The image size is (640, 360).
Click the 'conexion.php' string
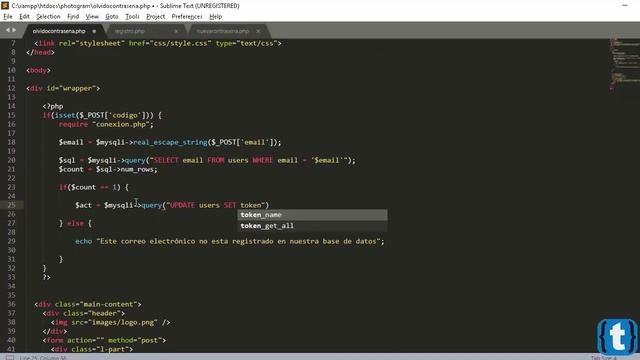(120, 124)
